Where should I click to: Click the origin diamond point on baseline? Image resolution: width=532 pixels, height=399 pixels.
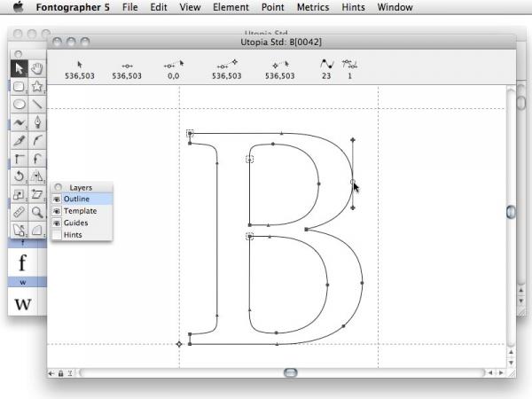click(x=179, y=344)
